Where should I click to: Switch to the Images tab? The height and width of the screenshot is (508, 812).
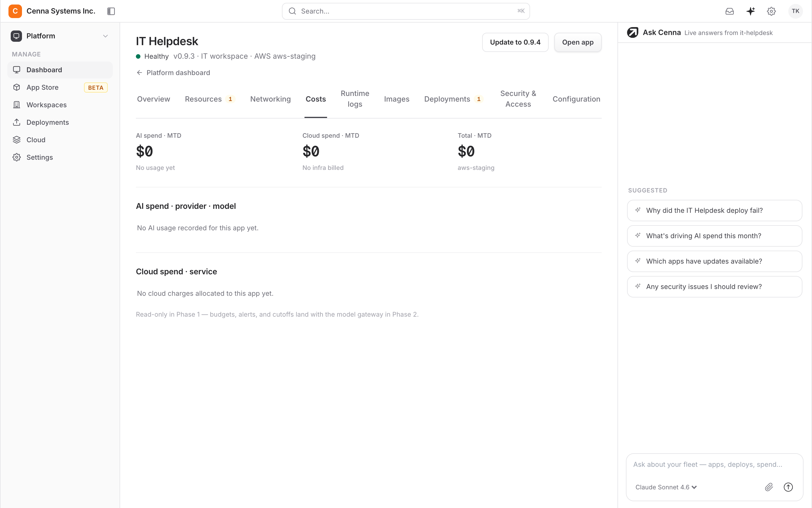(x=397, y=99)
